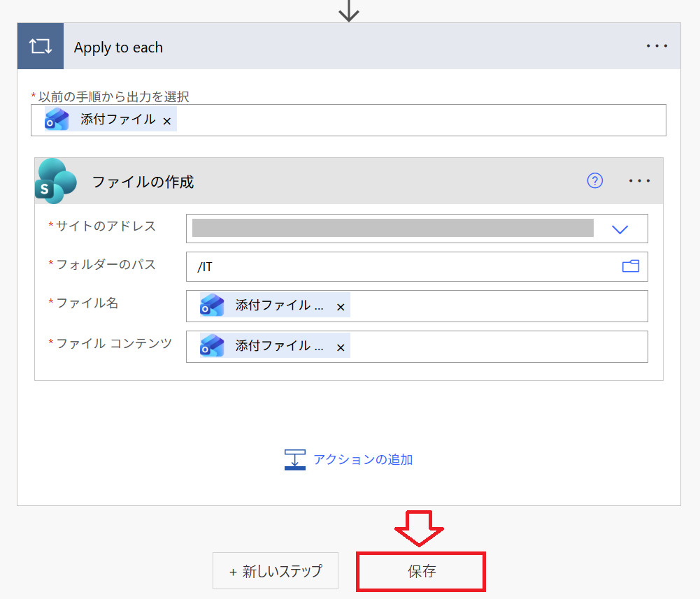Open the Apply to each ellipsis menu
Image resolution: width=700 pixels, height=599 pixels.
(x=657, y=46)
